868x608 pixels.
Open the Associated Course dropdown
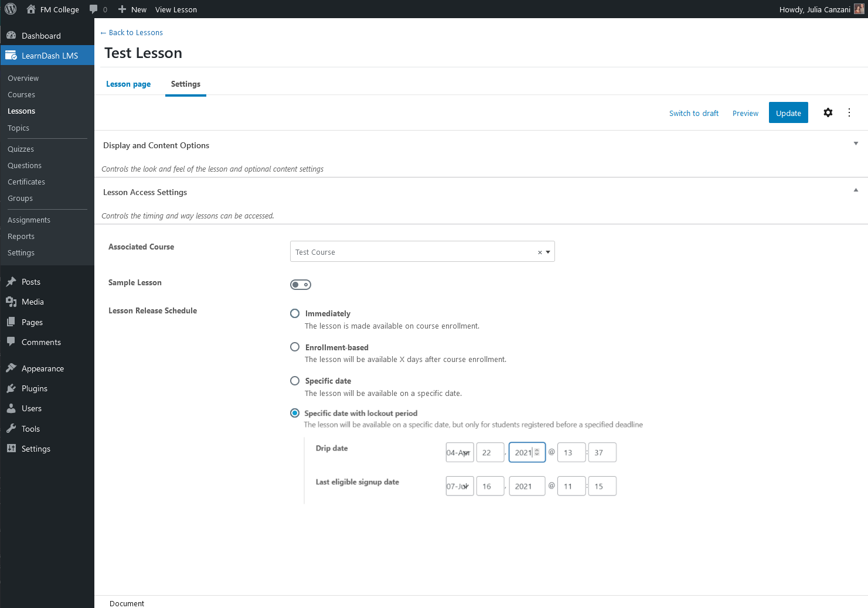coord(547,251)
